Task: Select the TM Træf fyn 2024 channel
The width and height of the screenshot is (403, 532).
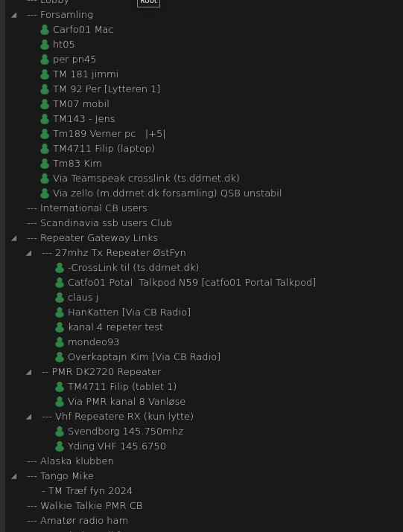Action: pos(87,491)
